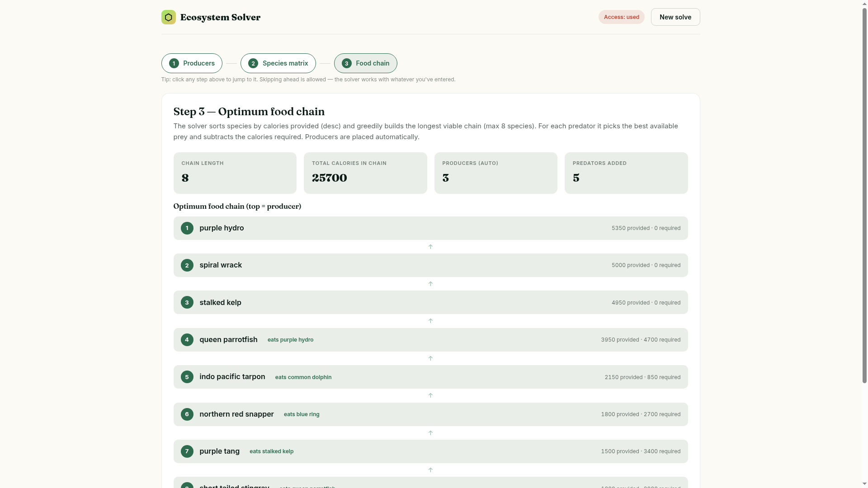Click '4950 provided · 0 required' text
This screenshot has width=868, height=488.
(x=646, y=303)
